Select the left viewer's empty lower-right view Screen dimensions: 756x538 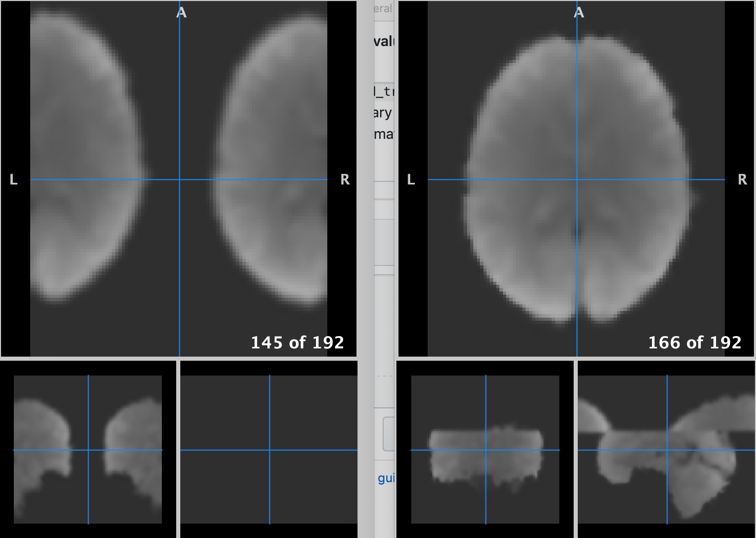269,449
